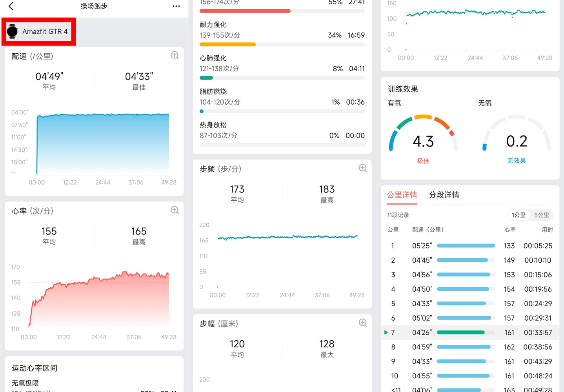
Task: Click the red heart rate area chart
Action: coord(99,300)
